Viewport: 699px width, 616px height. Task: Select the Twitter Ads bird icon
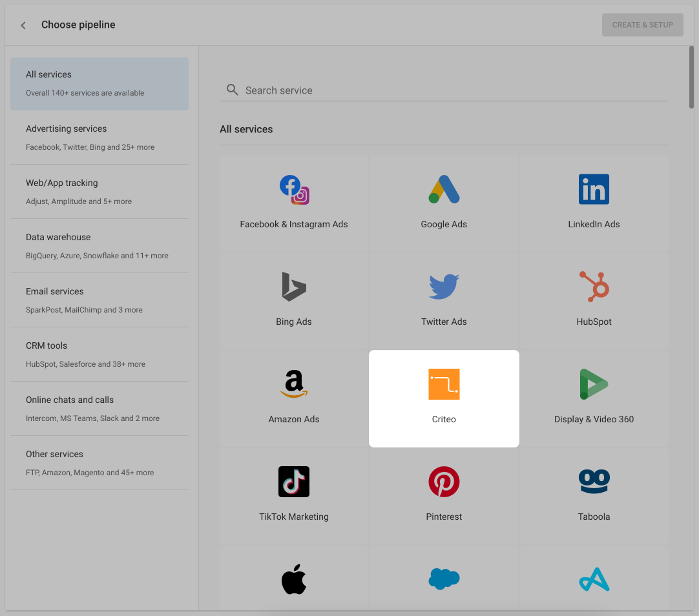[444, 287]
